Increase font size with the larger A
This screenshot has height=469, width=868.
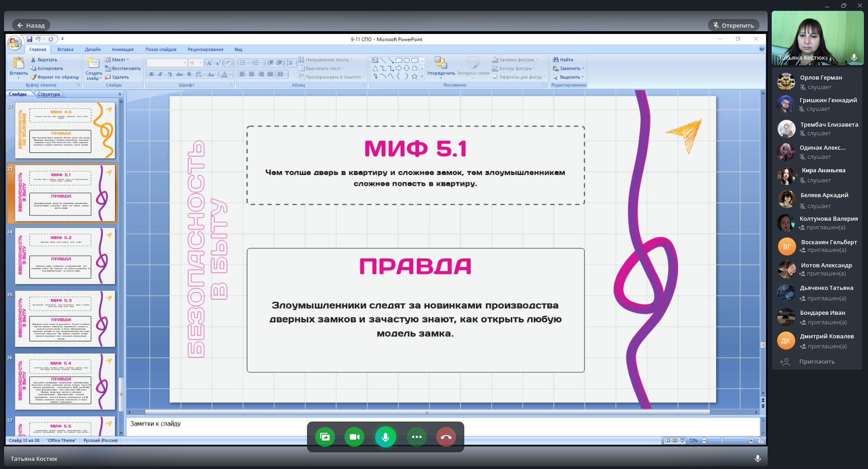[209, 63]
